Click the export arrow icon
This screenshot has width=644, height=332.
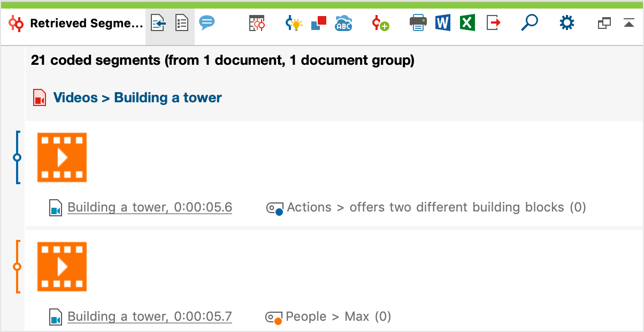tap(494, 23)
